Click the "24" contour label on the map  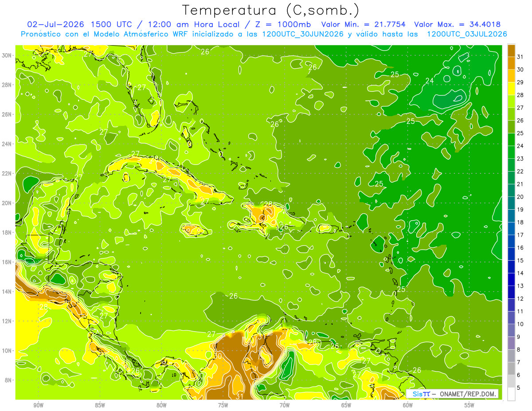[x=430, y=81]
